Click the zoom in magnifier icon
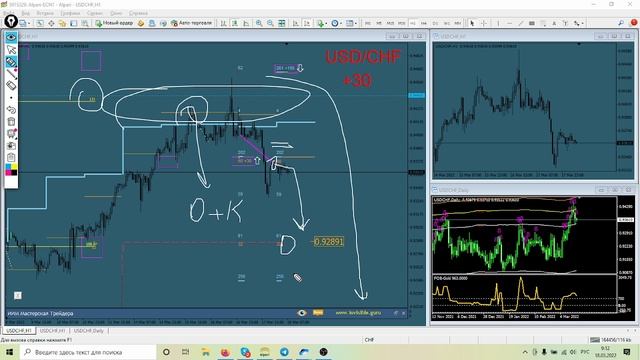The image size is (640, 360). [x=259, y=24]
